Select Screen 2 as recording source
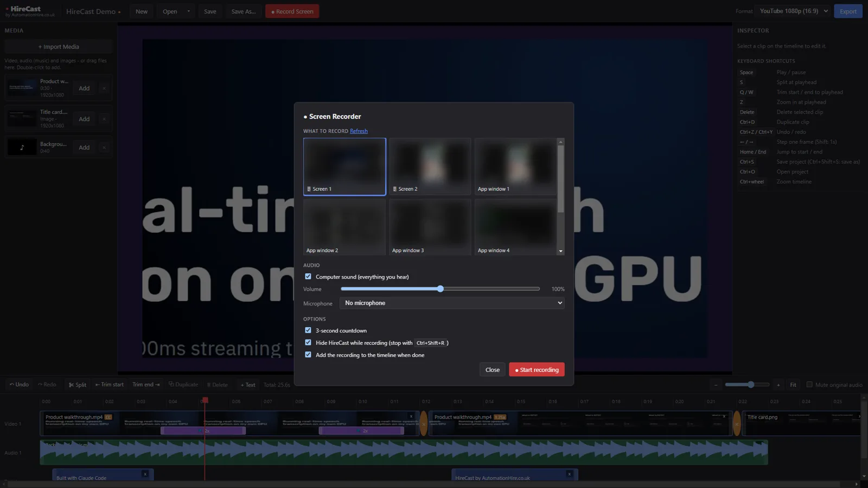 coord(430,166)
